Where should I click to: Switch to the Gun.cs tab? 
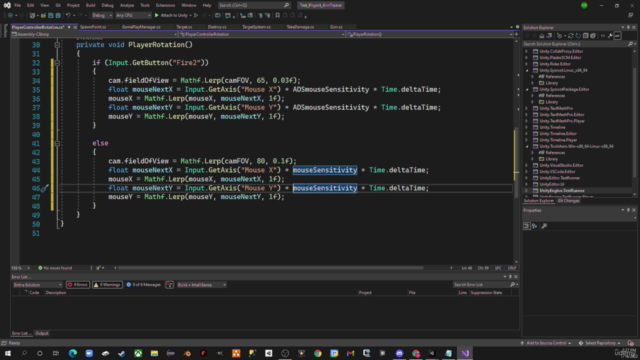336,27
